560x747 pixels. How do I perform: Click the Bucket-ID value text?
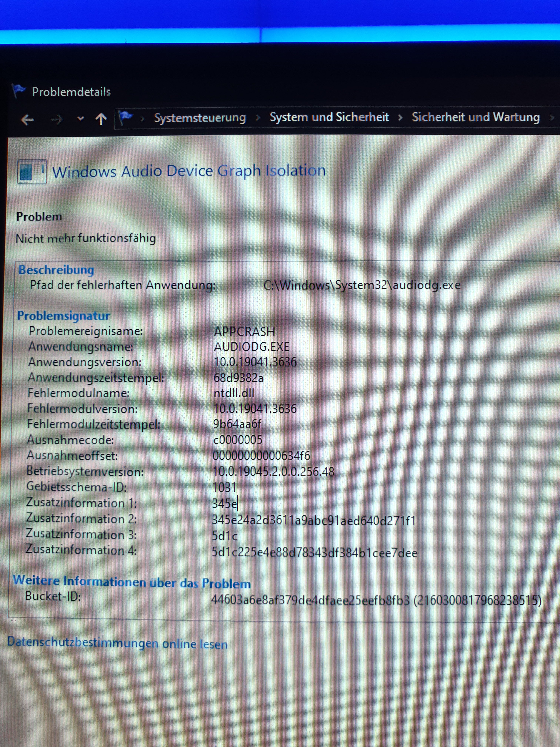(376, 600)
